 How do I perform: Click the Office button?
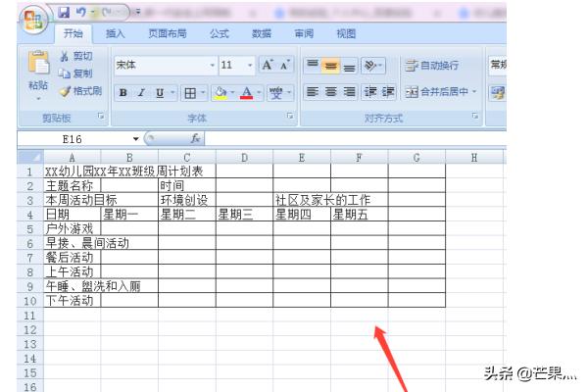click(33, 20)
